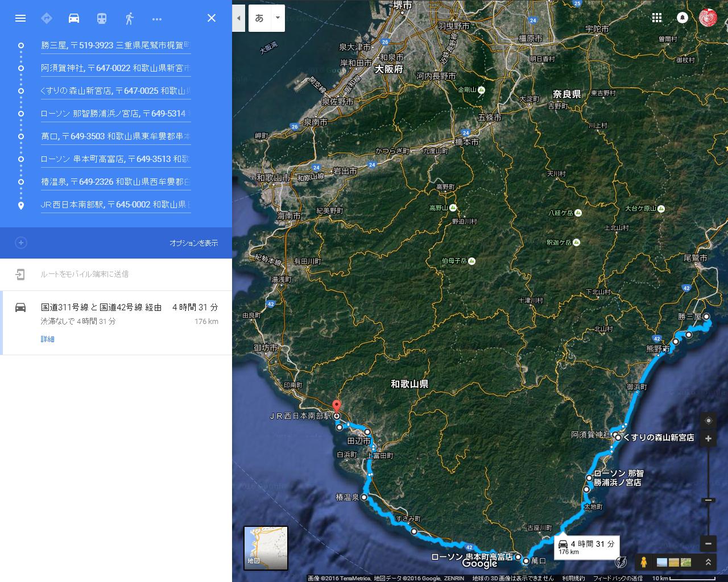Open more travel mode options

[x=157, y=19]
